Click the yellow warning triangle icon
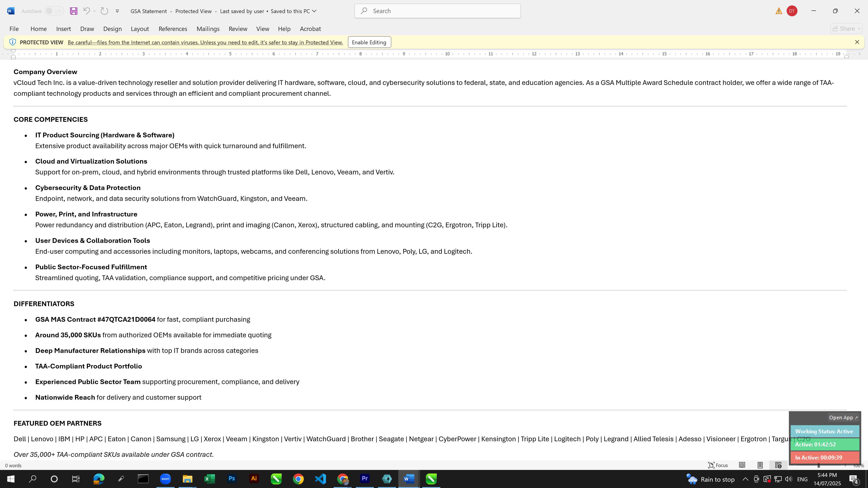868x488 pixels. coord(779,11)
